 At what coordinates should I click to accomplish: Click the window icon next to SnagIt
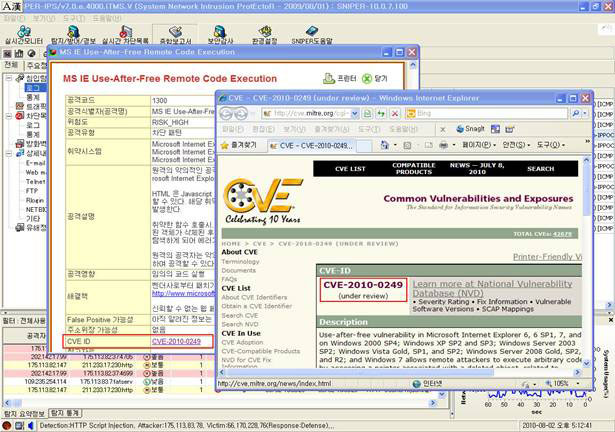[x=495, y=129]
